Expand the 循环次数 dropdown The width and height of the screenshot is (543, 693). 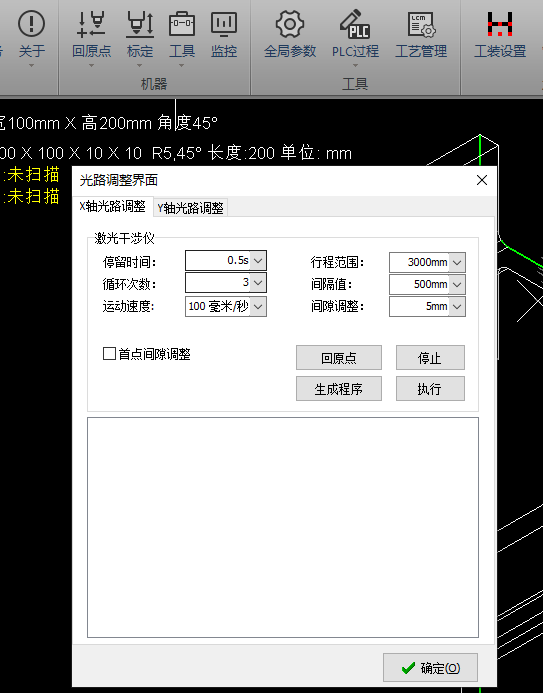pyautogui.click(x=258, y=283)
